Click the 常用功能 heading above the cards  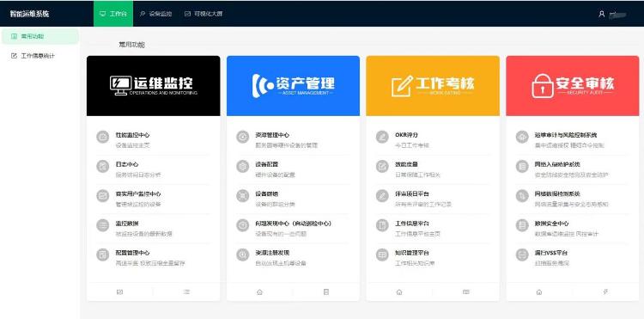coord(132,45)
